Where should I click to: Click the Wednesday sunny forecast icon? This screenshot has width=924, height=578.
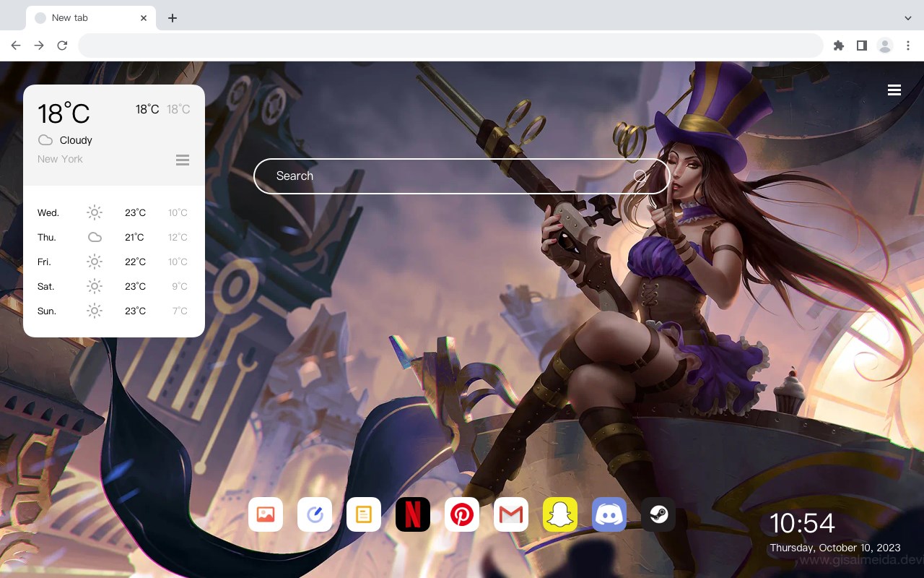click(x=95, y=212)
